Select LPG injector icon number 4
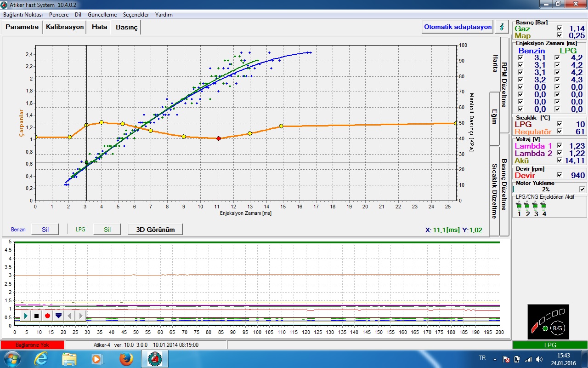 point(544,206)
